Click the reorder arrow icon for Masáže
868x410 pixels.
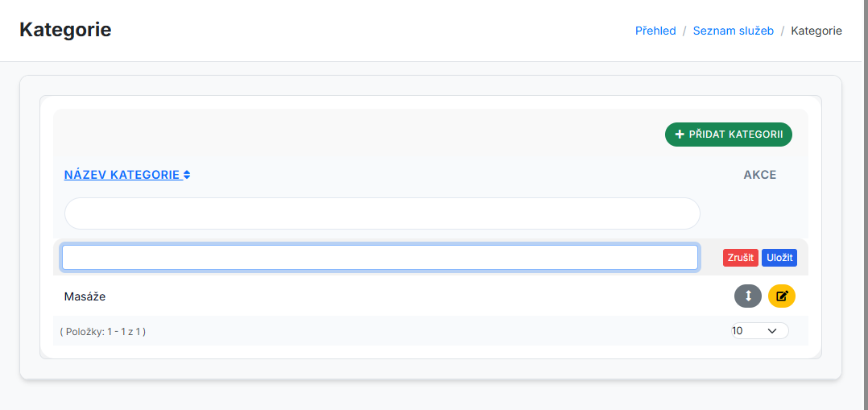click(x=748, y=296)
